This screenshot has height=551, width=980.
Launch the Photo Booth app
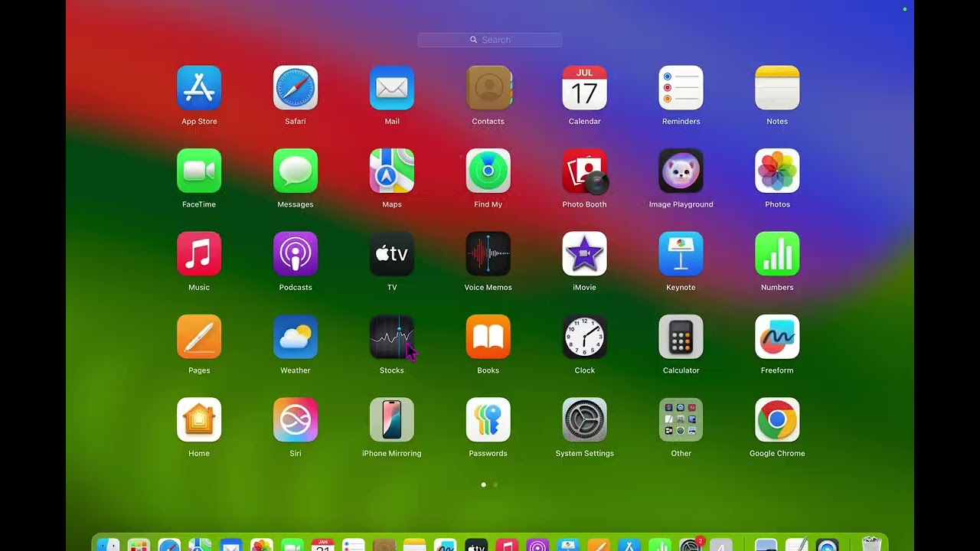pyautogui.click(x=585, y=171)
